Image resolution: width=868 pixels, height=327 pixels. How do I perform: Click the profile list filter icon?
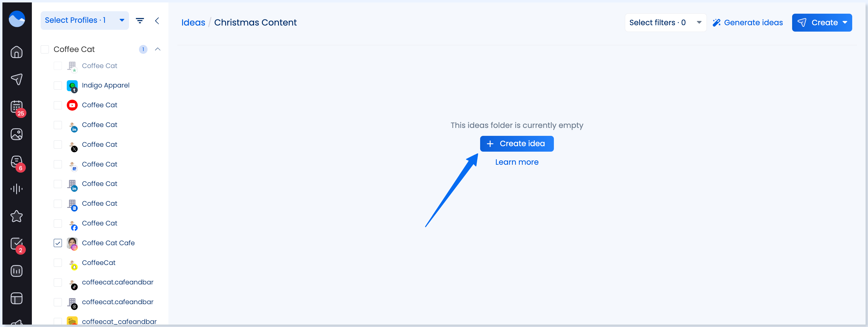tap(140, 21)
